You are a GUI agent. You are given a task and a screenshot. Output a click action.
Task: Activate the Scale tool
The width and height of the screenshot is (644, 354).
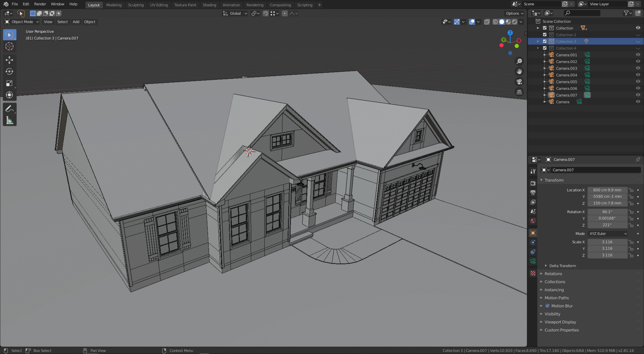[x=9, y=83]
